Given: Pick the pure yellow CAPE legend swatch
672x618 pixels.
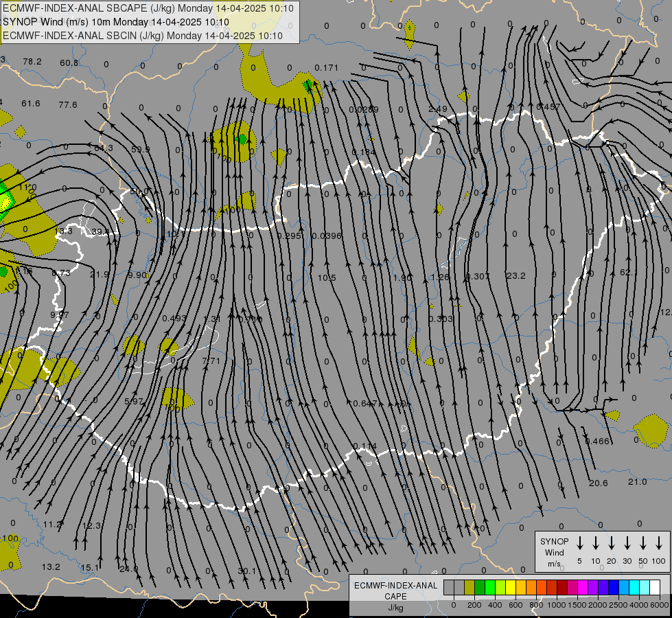Looking at the screenshot, I should (x=511, y=588).
